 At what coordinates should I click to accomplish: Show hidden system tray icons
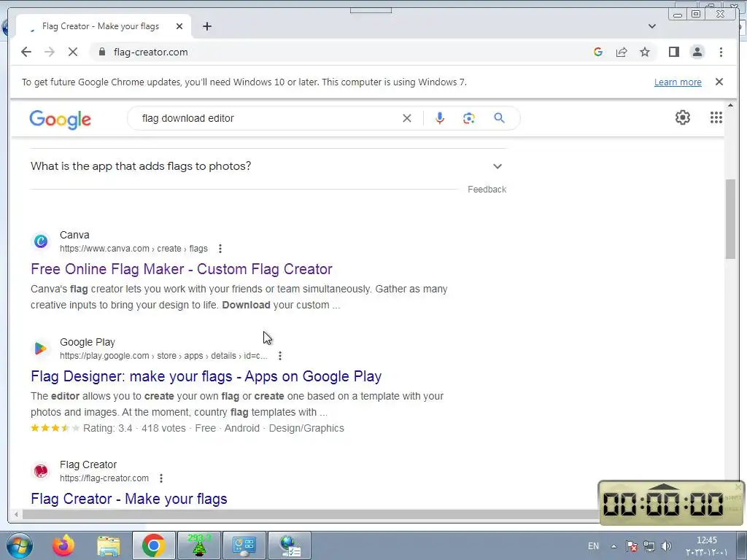coord(614,546)
